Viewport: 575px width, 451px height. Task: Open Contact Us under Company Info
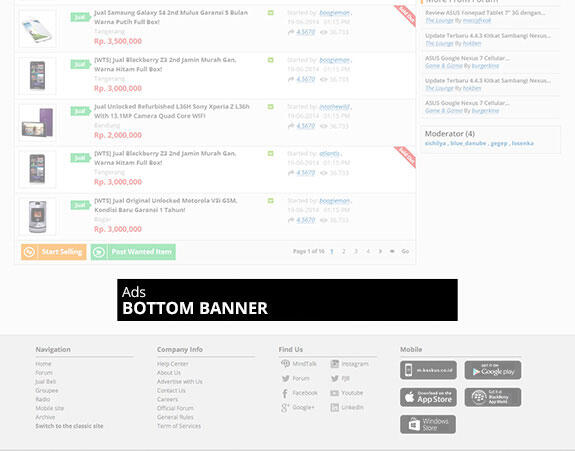point(171,390)
